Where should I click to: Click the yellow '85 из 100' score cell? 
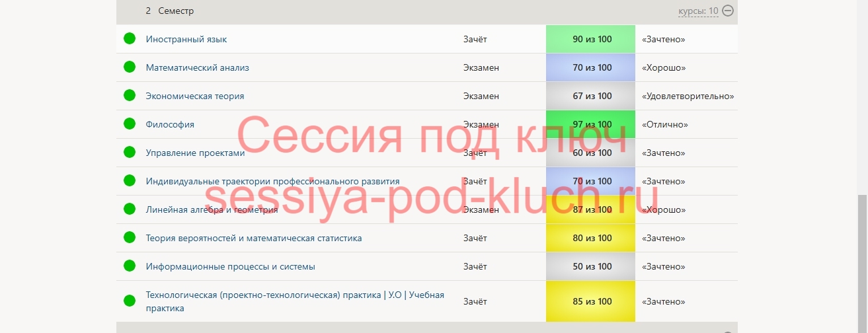point(591,301)
